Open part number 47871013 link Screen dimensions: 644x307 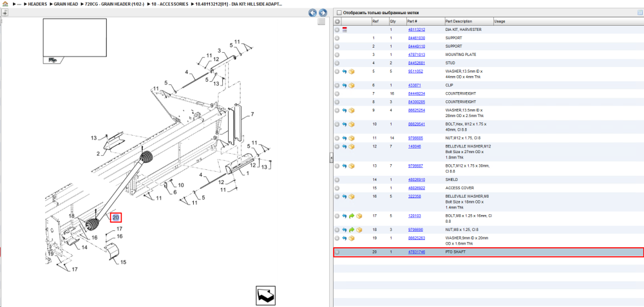(x=416, y=55)
